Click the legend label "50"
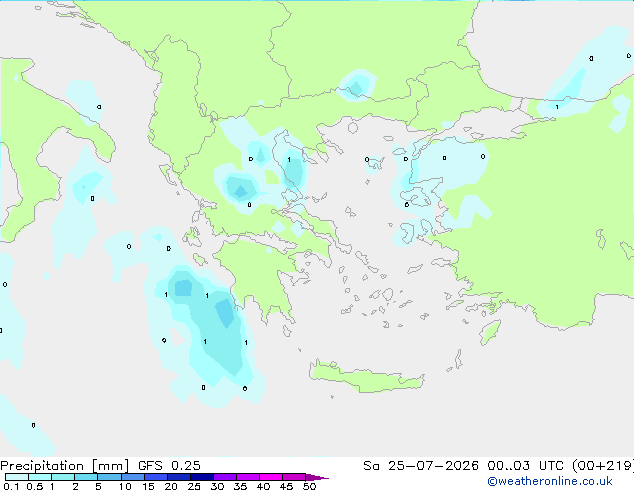The width and height of the screenshot is (634, 490). click(309, 486)
